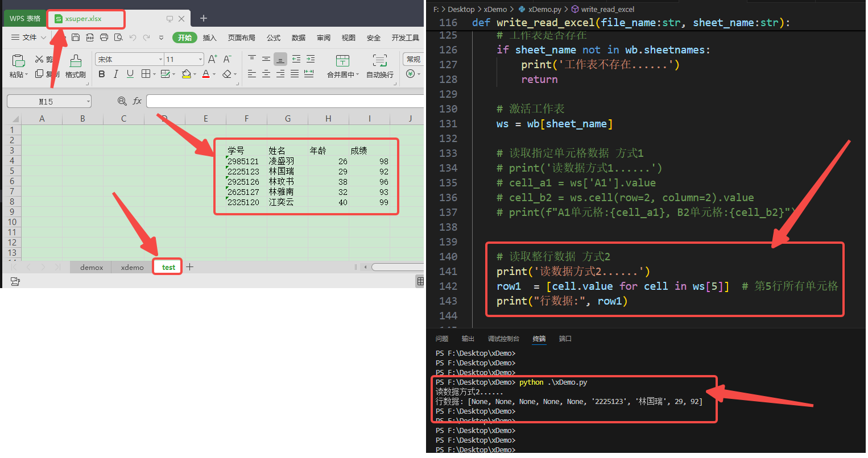Switch to VS Code 输出 panel tab
This screenshot has width=868, height=458.
(x=468, y=339)
